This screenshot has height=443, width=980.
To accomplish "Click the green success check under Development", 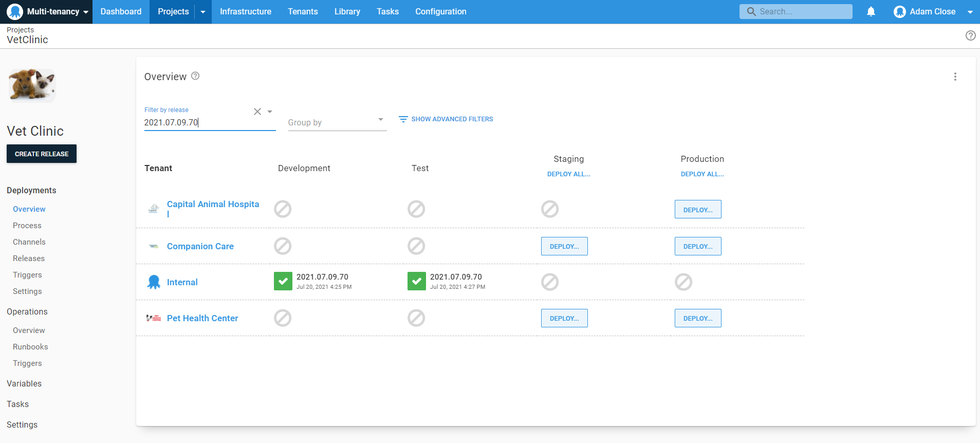I will point(283,281).
